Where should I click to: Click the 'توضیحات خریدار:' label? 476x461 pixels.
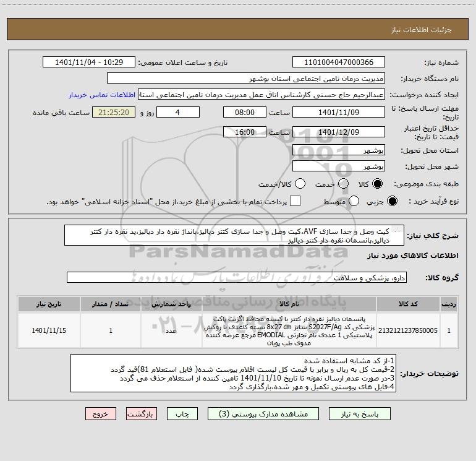tap(429, 374)
